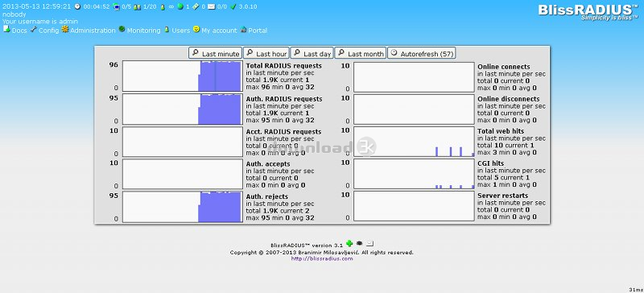
Task: Click the green plus icon in footer
Action: [349, 244]
